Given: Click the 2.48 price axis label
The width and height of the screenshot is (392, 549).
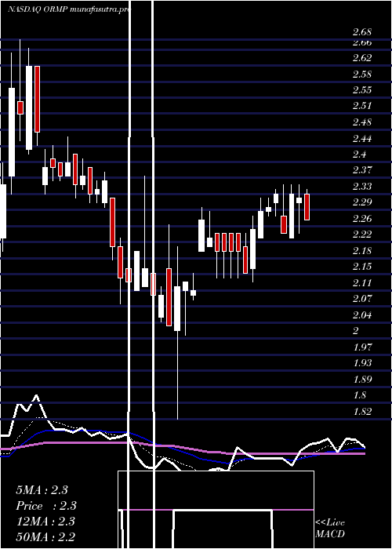Looking at the screenshot, I should point(362,122).
